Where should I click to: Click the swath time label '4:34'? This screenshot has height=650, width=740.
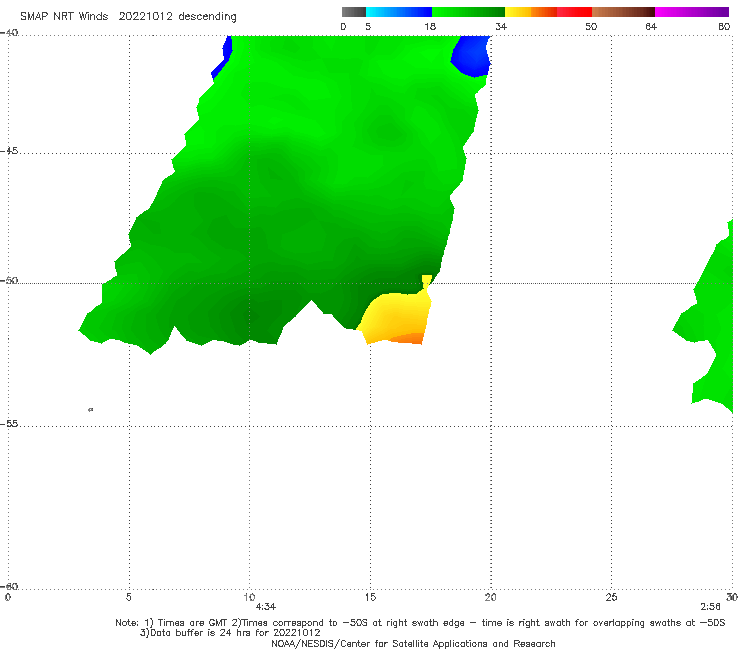click(x=266, y=607)
